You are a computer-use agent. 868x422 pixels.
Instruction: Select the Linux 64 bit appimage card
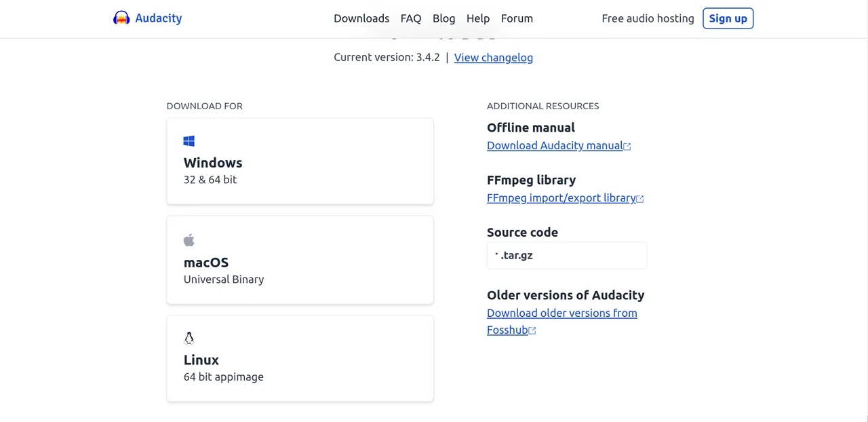tap(300, 358)
